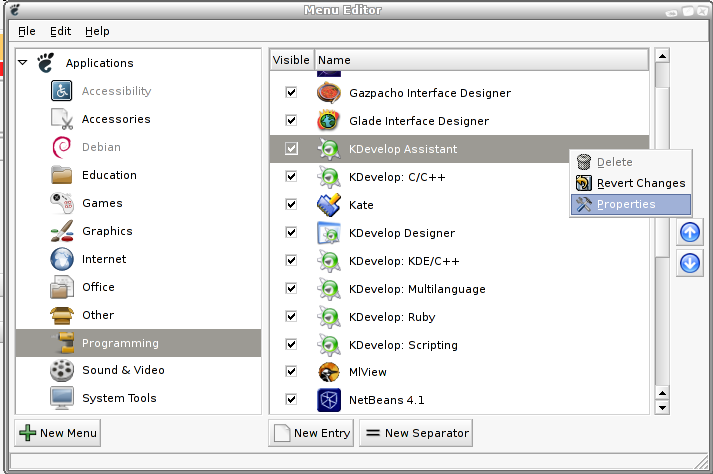The image size is (713, 474).
Task: Select the Sound & Video category
Action: 123,370
